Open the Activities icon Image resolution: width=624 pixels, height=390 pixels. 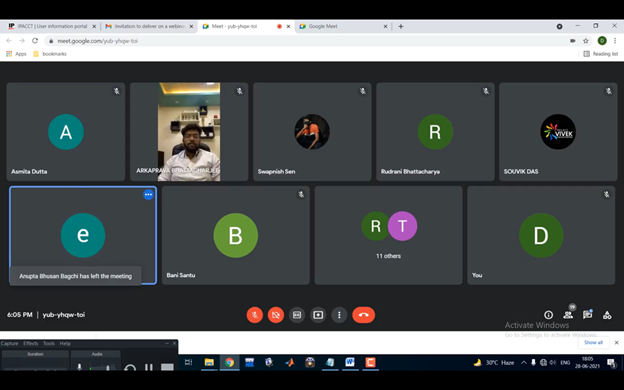click(607, 315)
